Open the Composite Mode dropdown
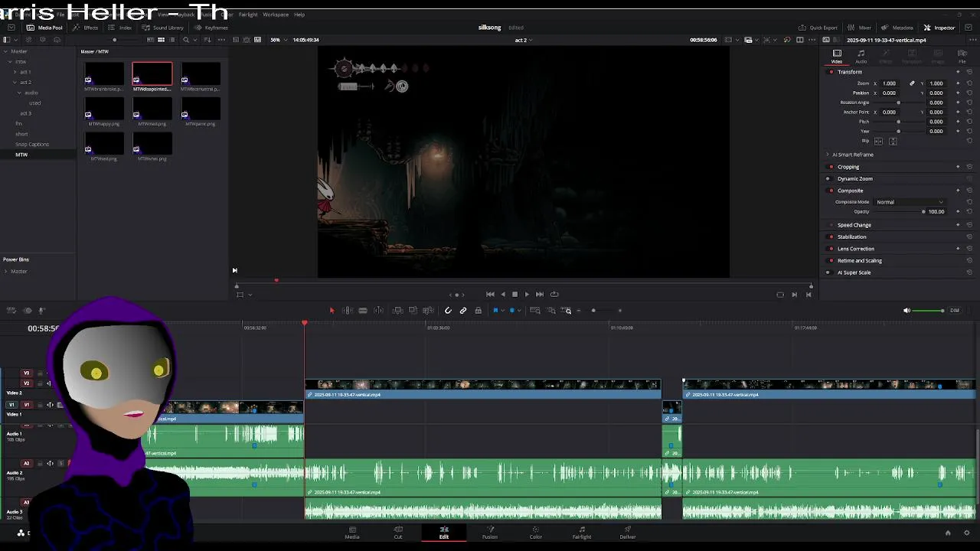 point(910,202)
